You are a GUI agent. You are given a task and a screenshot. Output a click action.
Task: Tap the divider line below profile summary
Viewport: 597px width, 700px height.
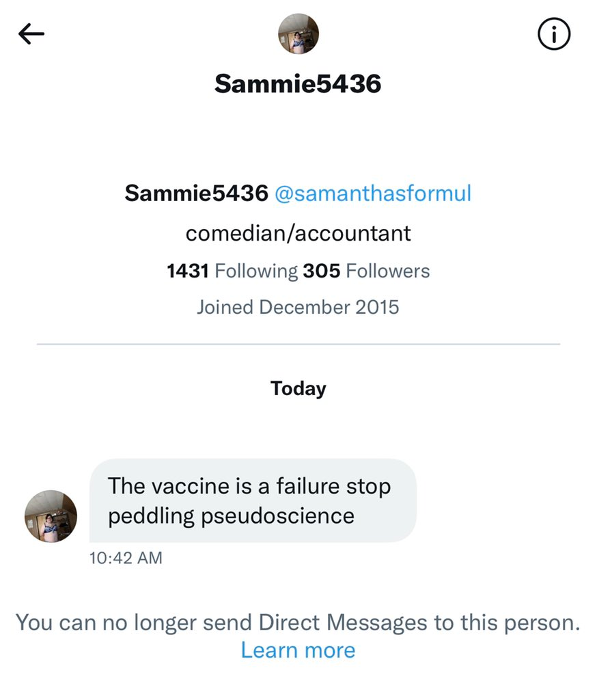(x=298, y=344)
